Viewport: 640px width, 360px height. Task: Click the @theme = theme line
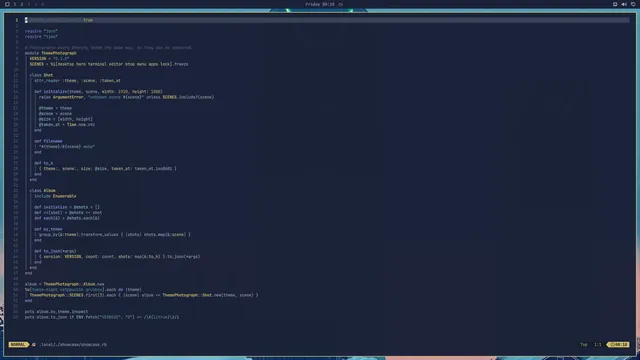55,108
